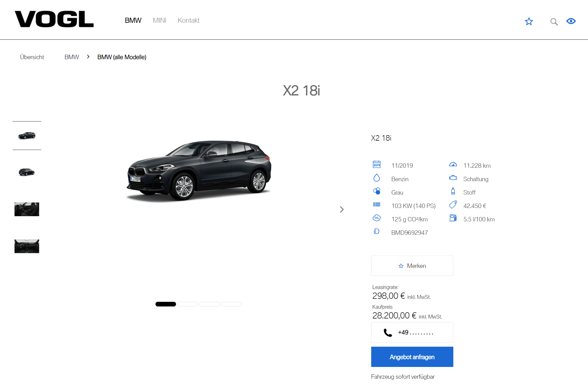Select the second car thumbnail, rear side view

coord(27,172)
